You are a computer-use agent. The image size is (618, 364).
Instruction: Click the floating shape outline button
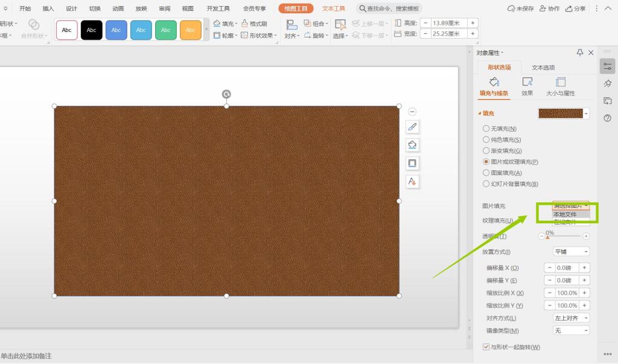(x=412, y=163)
